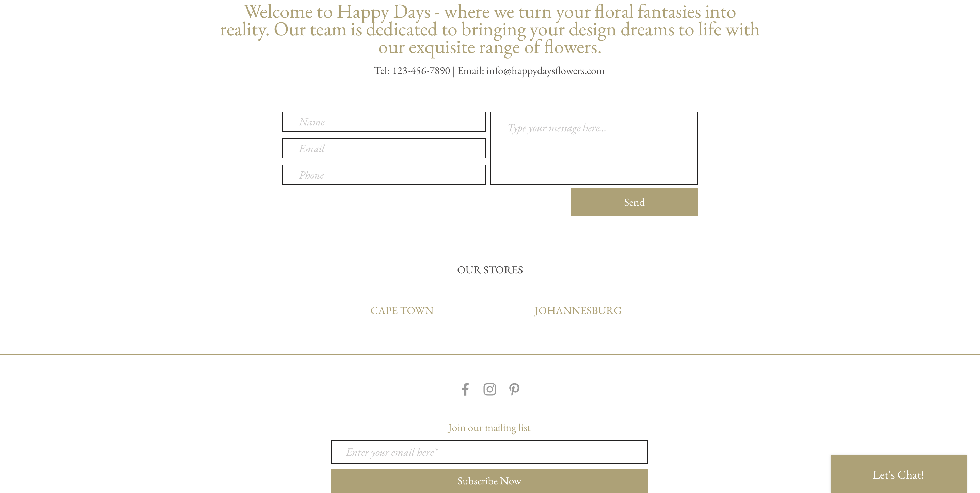The width and height of the screenshot is (980, 493).
Task: Enter email in mailing list field
Action: (x=489, y=452)
